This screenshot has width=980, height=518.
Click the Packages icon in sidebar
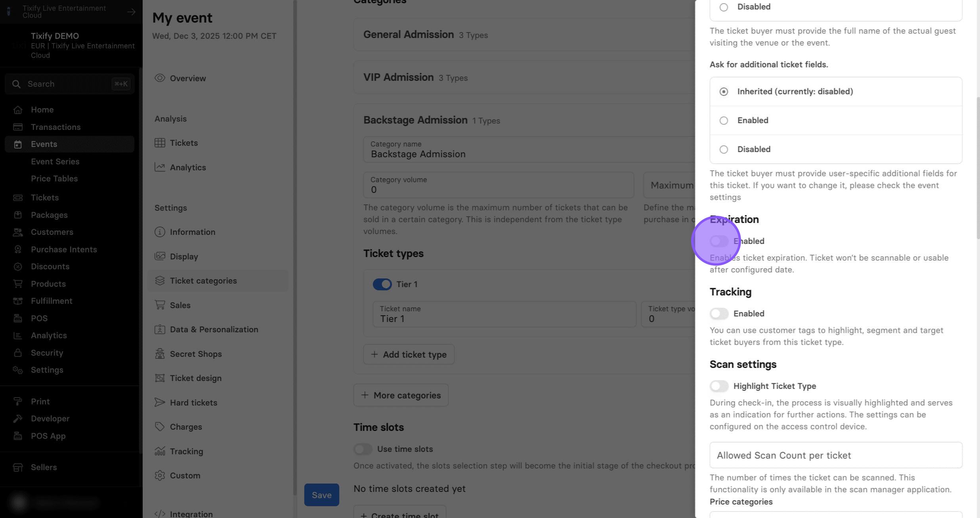pos(17,215)
